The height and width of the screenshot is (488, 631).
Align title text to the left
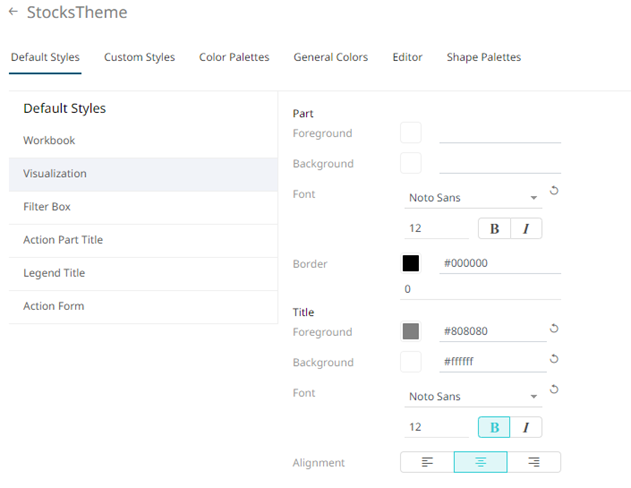coord(427,462)
